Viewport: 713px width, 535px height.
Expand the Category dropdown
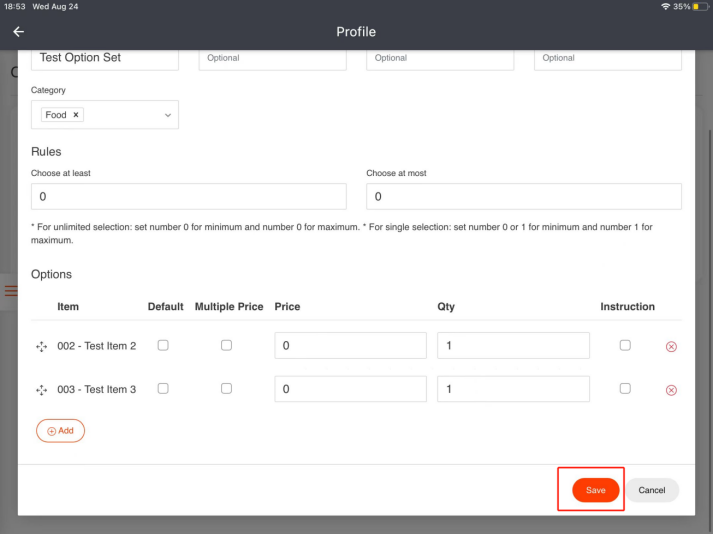point(167,116)
